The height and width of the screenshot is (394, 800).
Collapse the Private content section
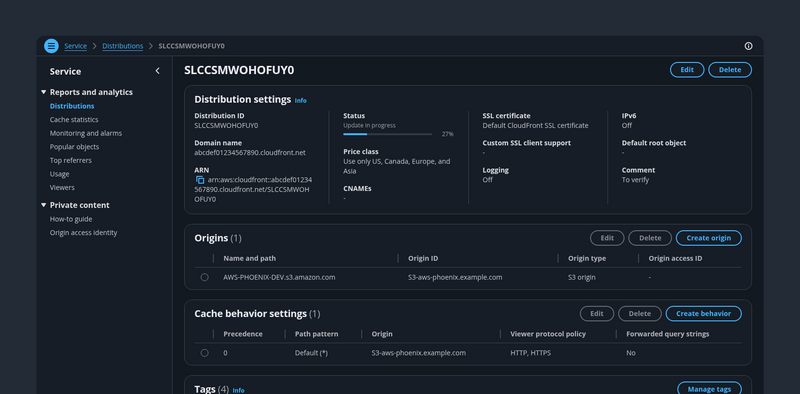click(x=43, y=205)
